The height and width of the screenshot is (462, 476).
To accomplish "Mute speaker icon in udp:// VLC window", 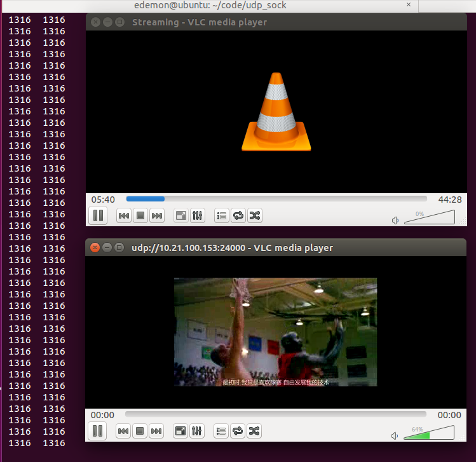I will coord(395,436).
